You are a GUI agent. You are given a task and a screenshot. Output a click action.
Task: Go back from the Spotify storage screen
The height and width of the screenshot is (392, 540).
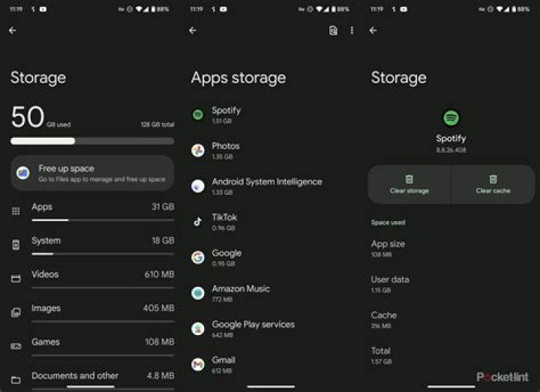pyautogui.click(x=373, y=31)
